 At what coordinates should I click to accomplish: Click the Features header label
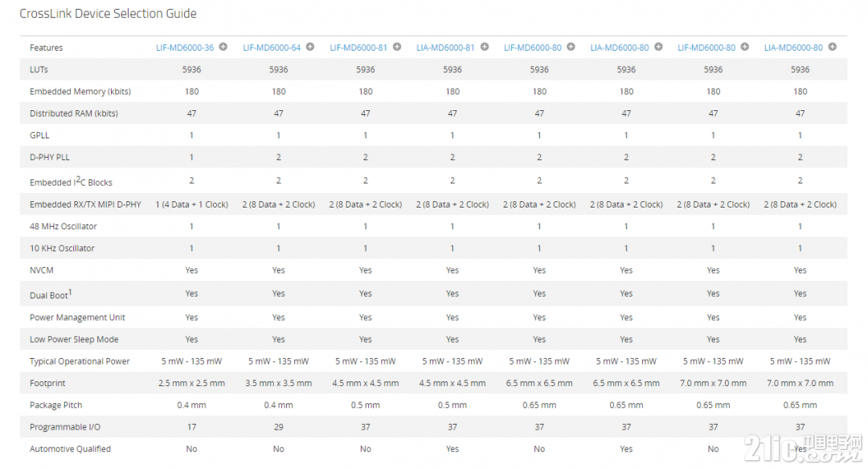click(46, 47)
